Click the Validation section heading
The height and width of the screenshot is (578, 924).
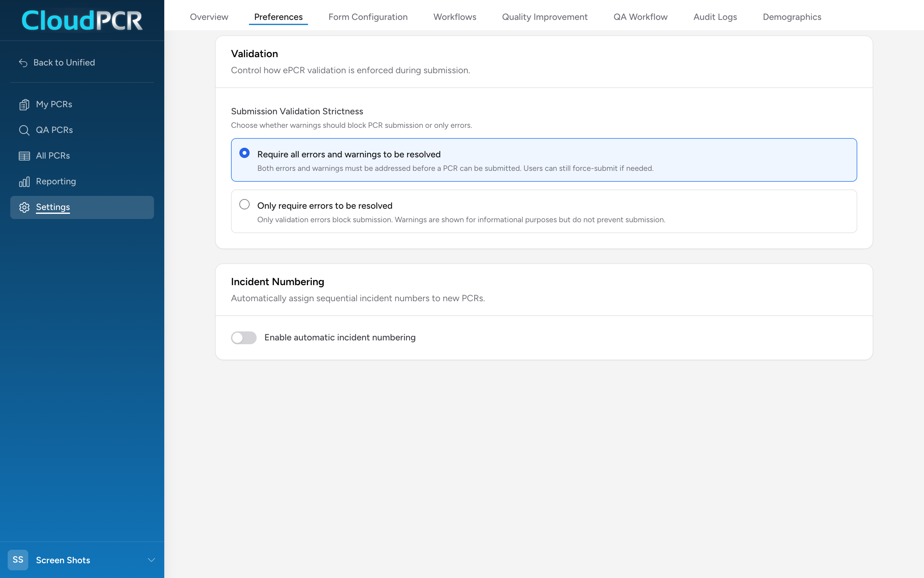254,54
